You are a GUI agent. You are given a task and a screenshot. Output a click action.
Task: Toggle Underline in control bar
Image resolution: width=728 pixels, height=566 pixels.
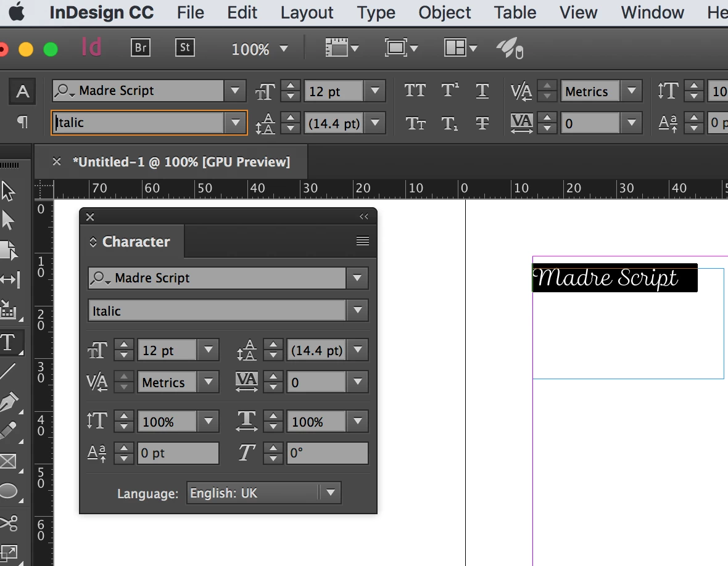482,91
